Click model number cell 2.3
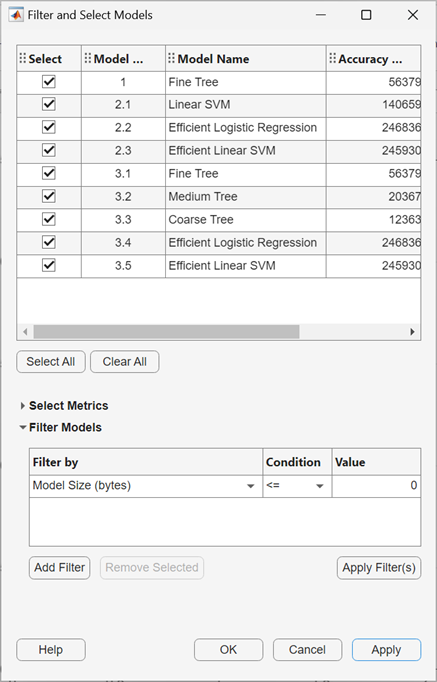The image size is (437, 682). (x=123, y=150)
